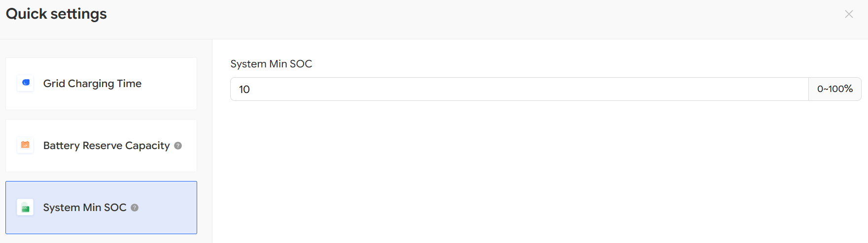Open the Grid Charging Time section

(x=92, y=84)
